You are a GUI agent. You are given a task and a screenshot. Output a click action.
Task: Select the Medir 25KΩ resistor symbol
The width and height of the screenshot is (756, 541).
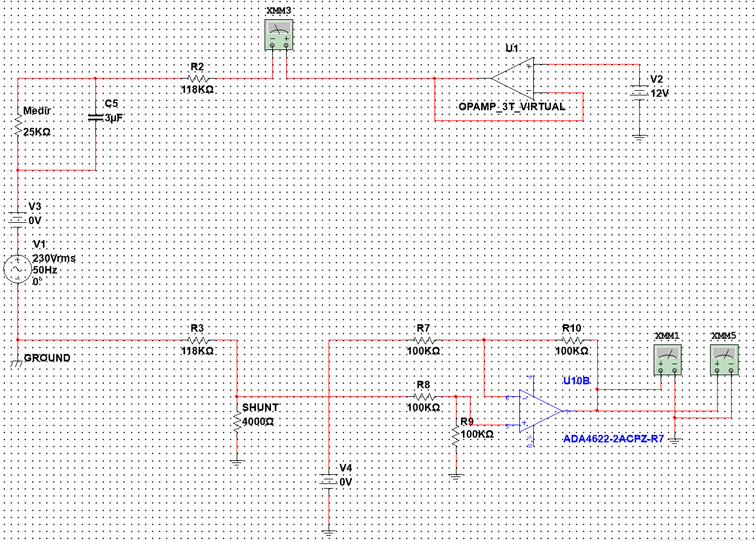(18, 124)
